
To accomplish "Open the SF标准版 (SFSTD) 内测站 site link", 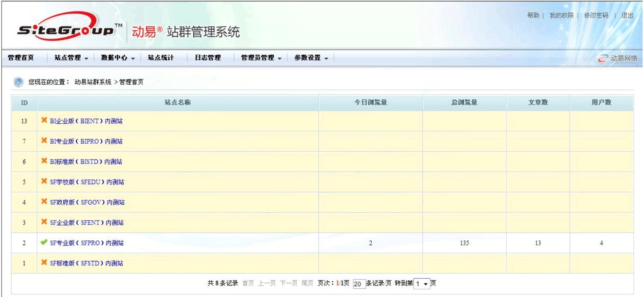I will tap(87, 263).
